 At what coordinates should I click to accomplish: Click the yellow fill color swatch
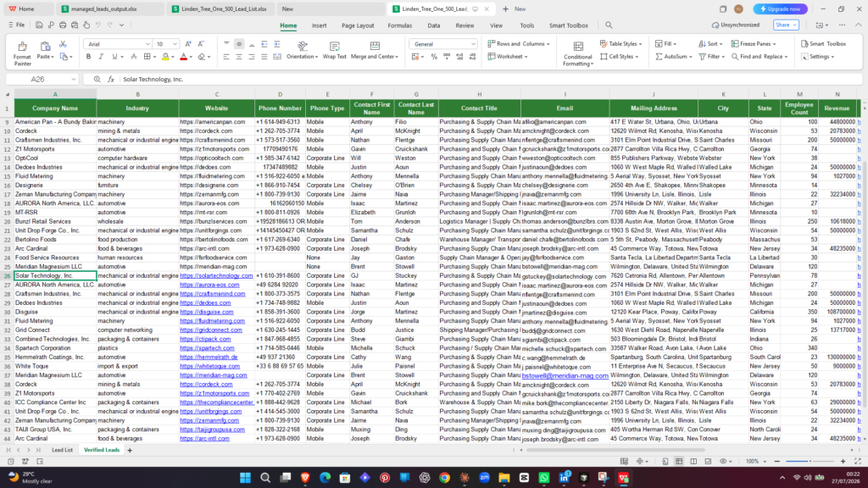(165, 57)
